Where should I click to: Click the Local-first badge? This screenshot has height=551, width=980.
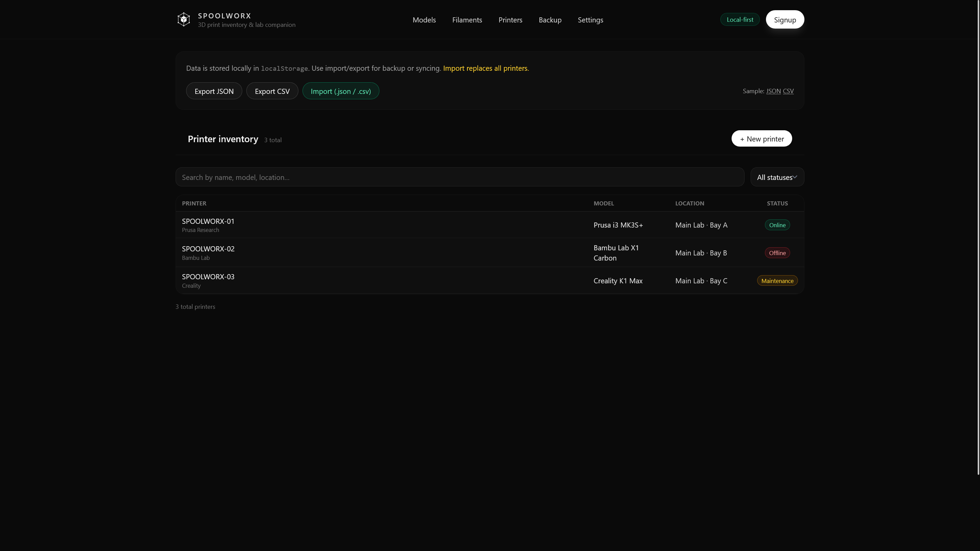click(739, 19)
